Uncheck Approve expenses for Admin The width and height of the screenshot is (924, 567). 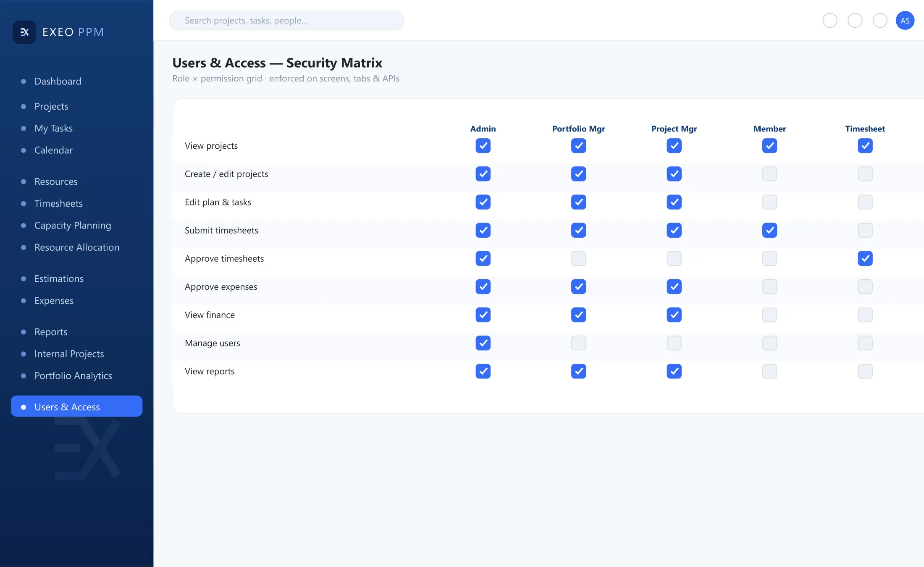tap(483, 286)
